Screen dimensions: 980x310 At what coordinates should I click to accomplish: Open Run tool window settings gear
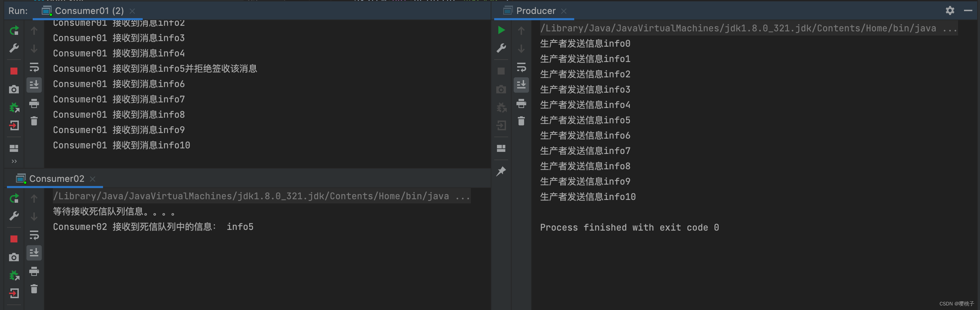(x=950, y=11)
